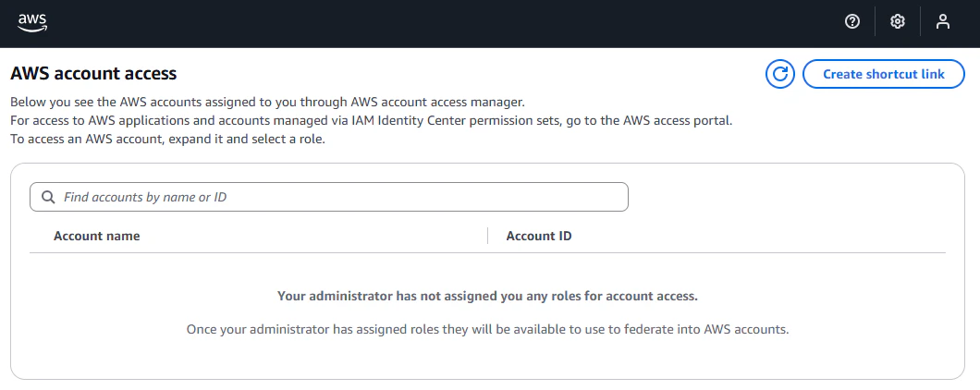Image resolution: width=980 pixels, height=390 pixels.
Task: Click the 'administrator has not assigned' message
Action: [x=487, y=297]
